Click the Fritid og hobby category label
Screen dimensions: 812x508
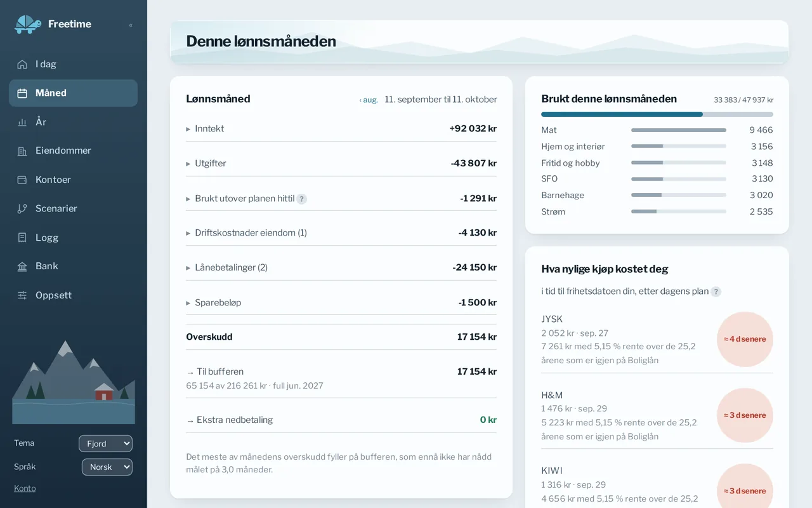pyautogui.click(x=570, y=163)
